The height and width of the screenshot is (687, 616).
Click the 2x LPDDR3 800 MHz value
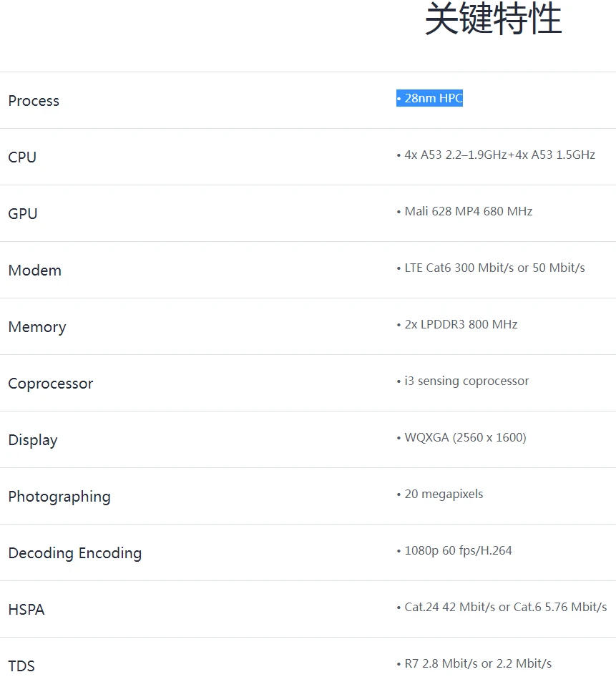coord(457,325)
